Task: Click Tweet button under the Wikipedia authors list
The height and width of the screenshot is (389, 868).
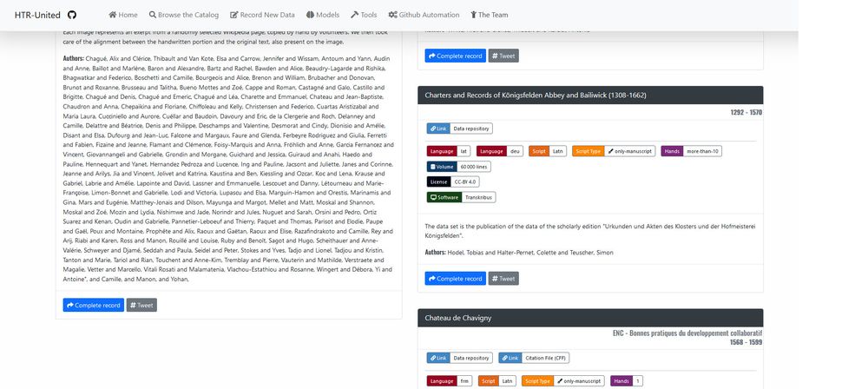Action: coord(141,305)
